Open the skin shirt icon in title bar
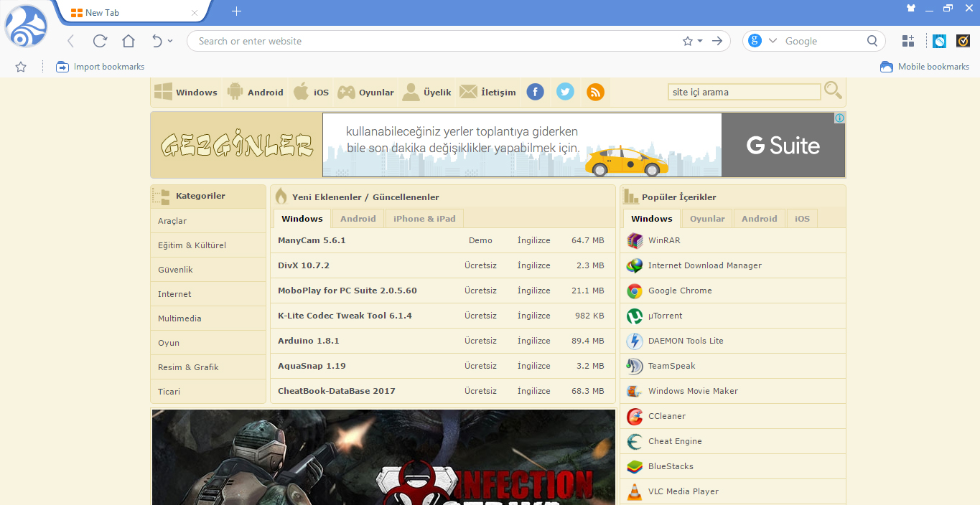Viewport: 980px width, 505px height. [x=911, y=9]
